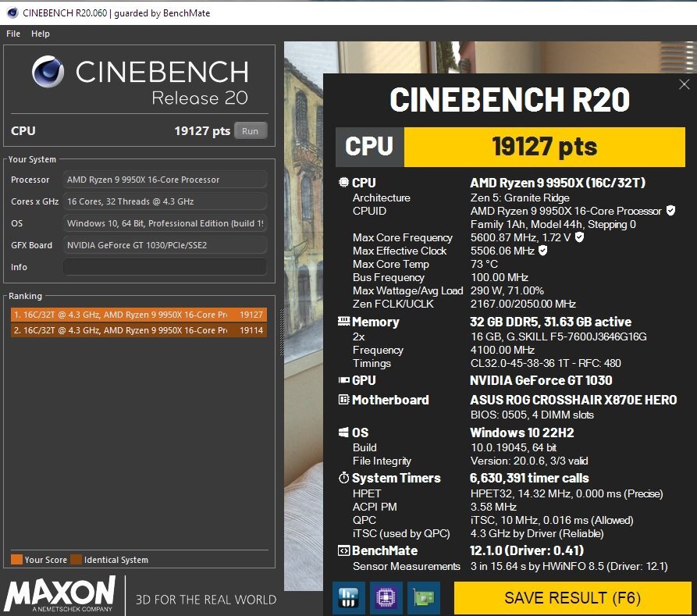Image resolution: width=697 pixels, height=616 pixels.
Task: Click the shield icon after 1.72 V
Action: (579, 237)
